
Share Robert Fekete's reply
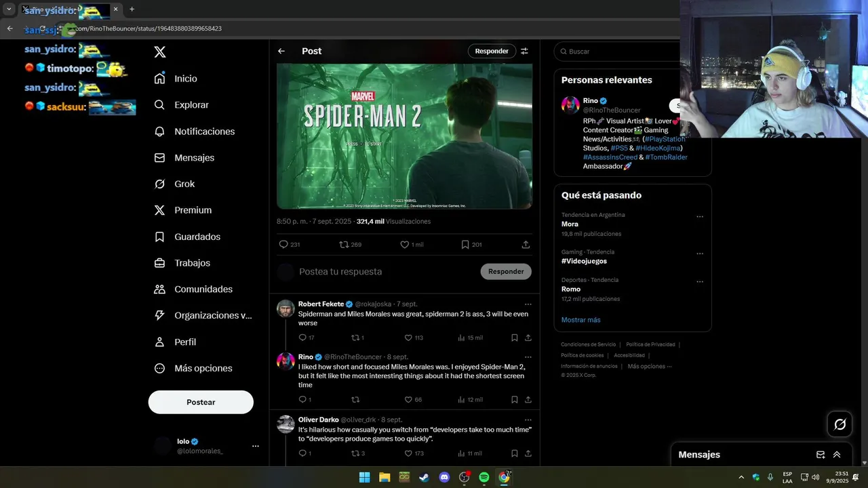(x=528, y=338)
